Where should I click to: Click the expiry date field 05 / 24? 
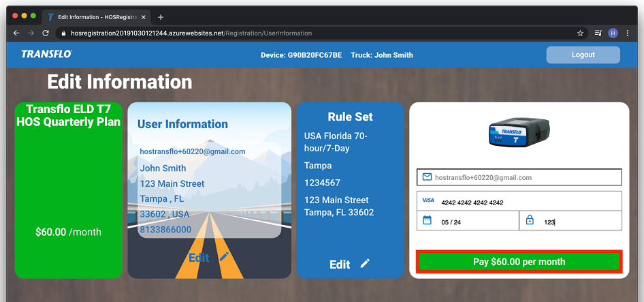pos(468,220)
